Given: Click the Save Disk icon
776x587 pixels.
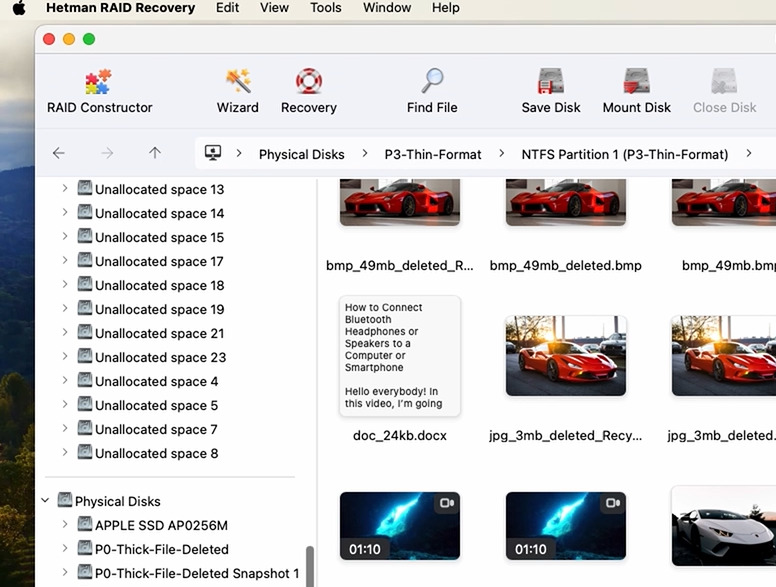Looking at the screenshot, I should tap(551, 82).
